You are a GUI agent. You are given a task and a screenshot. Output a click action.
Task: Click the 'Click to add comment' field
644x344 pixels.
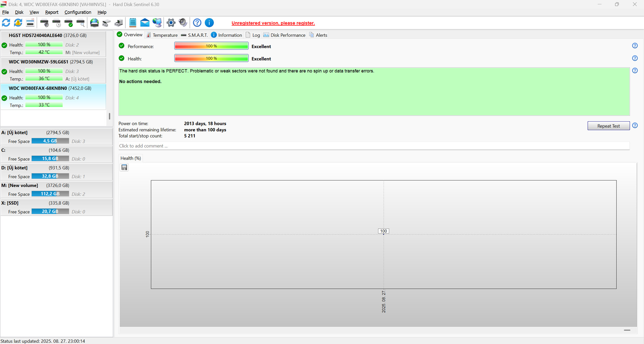[374, 146]
